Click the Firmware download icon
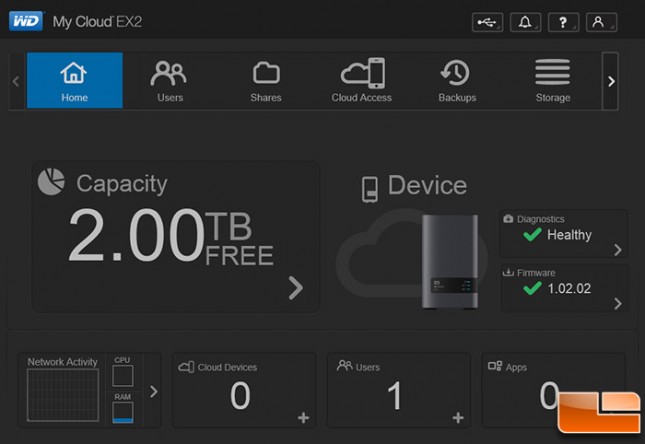Viewport: 645px width, 444px height. click(x=508, y=272)
